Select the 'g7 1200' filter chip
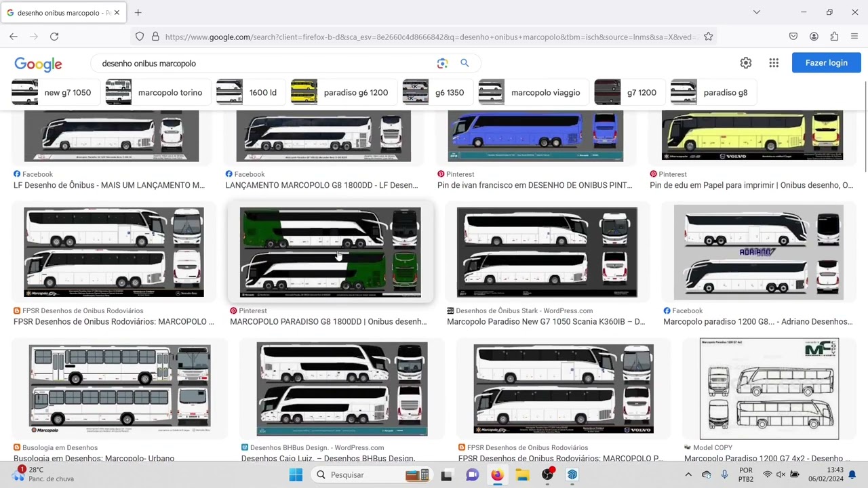 [630, 92]
